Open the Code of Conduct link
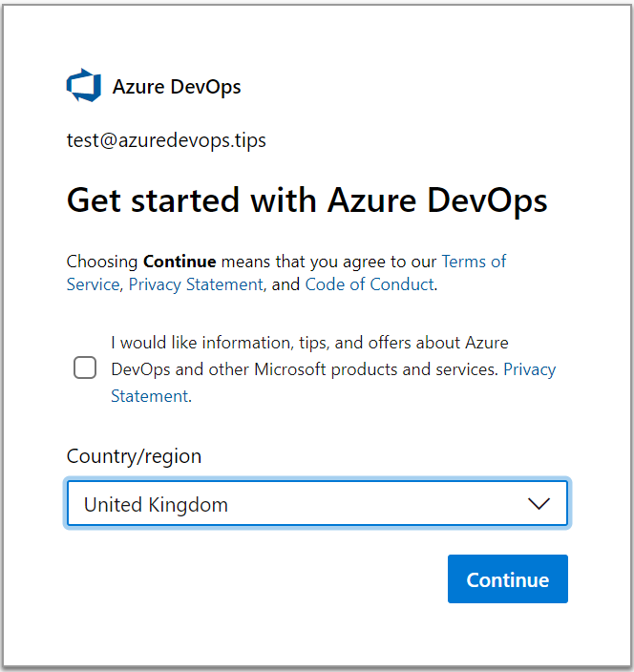 [370, 284]
